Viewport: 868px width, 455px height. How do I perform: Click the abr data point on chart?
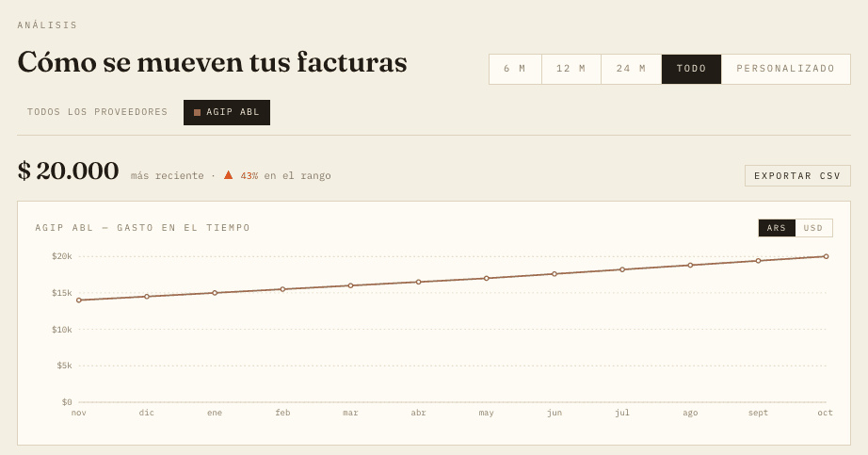click(419, 282)
